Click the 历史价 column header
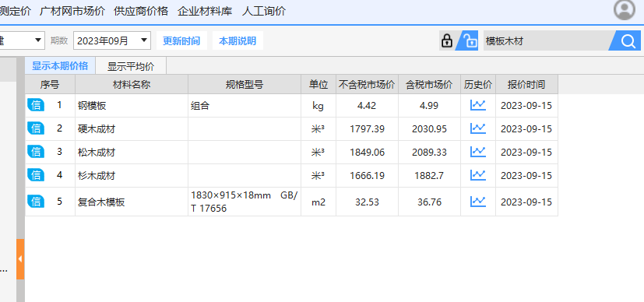 (x=478, y=85)
